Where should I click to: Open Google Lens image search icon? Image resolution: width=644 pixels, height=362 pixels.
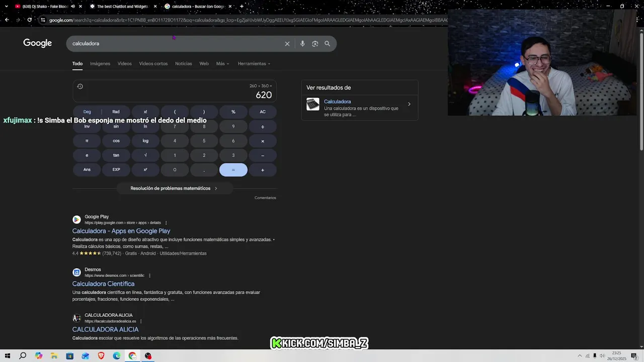point(315,44)
